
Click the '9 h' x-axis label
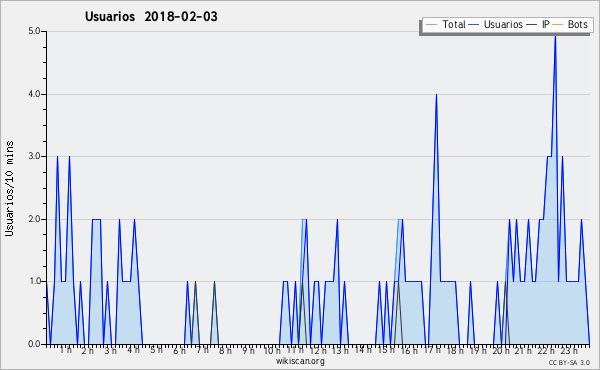pyautogui.click(x=248, y=351)
